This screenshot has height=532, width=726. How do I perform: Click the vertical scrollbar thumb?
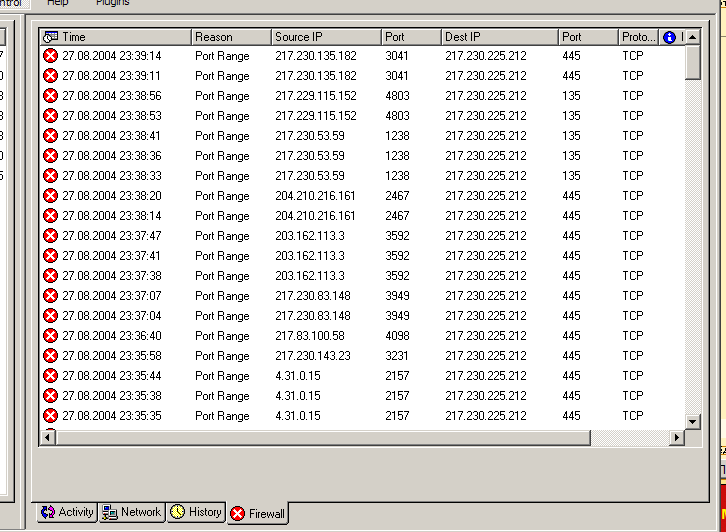[693, 62]
